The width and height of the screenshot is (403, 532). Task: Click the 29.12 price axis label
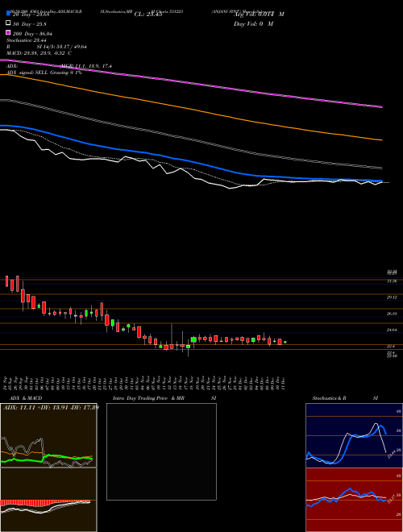(x=393, y=297)
